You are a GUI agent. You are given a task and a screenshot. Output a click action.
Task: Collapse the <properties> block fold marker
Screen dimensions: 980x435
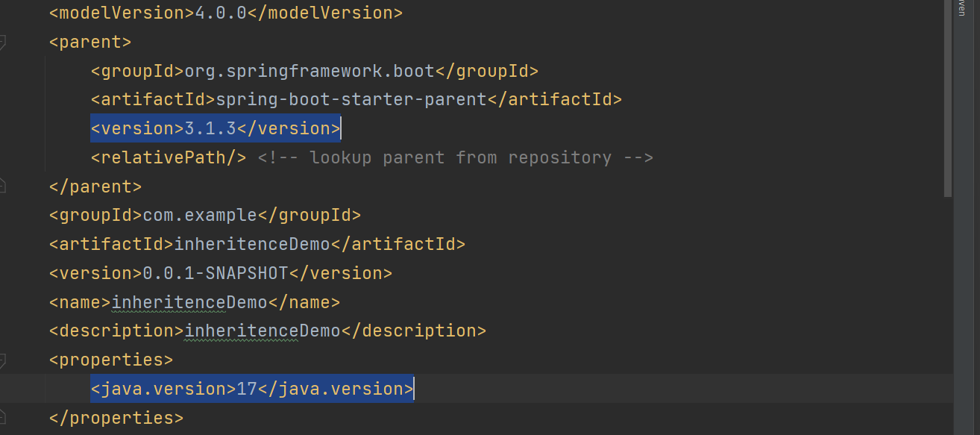(x=2, y=361)
